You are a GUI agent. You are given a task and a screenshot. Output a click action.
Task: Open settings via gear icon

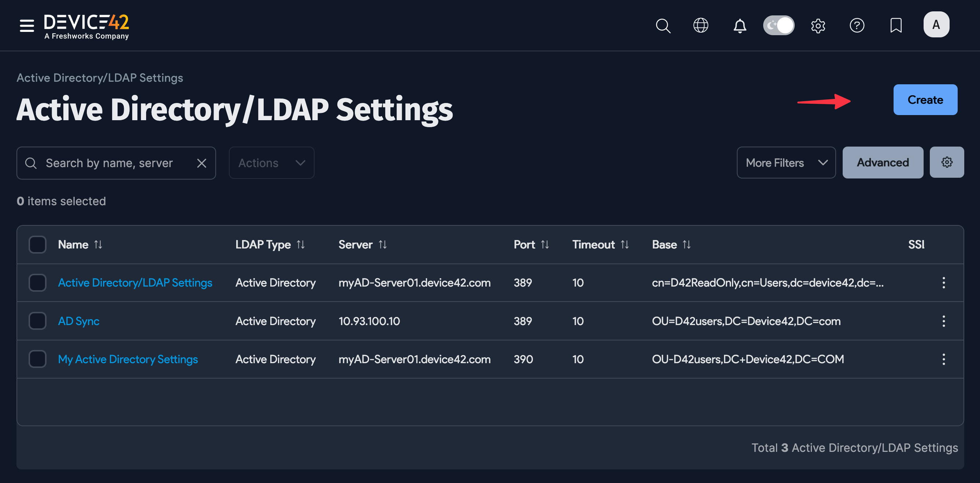[x=818, y=26]
